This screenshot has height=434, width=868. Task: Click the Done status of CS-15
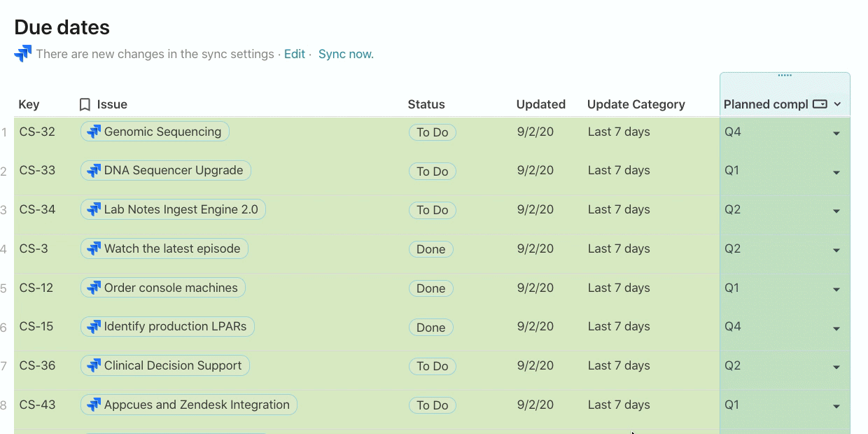pos(430,328)
